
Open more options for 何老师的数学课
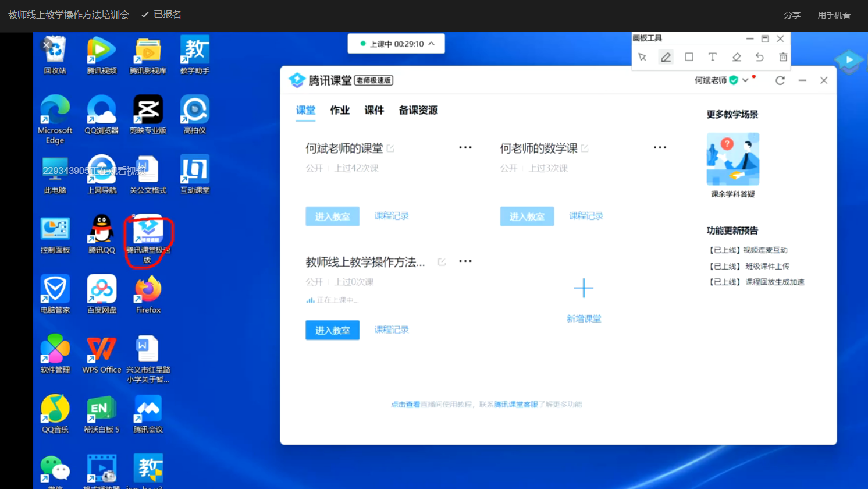[660, 147]
